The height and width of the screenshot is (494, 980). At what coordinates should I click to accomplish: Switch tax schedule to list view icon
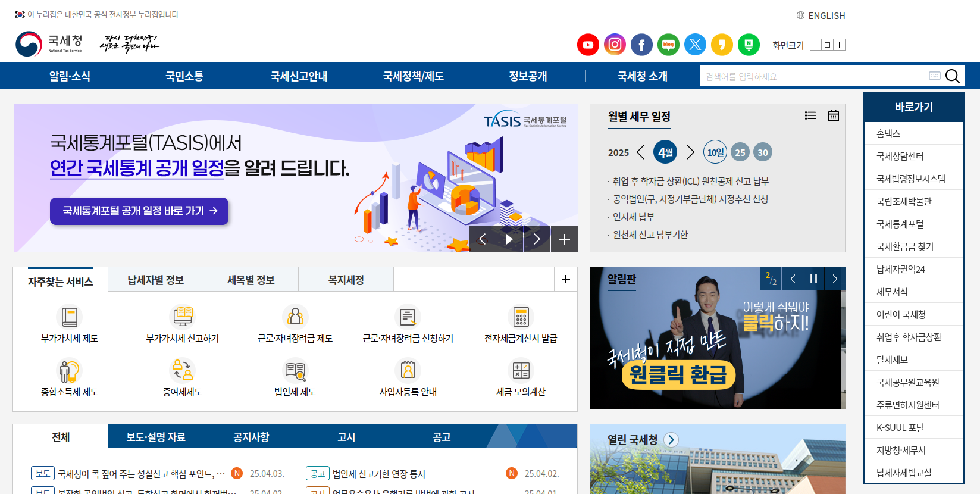(810, 115)
